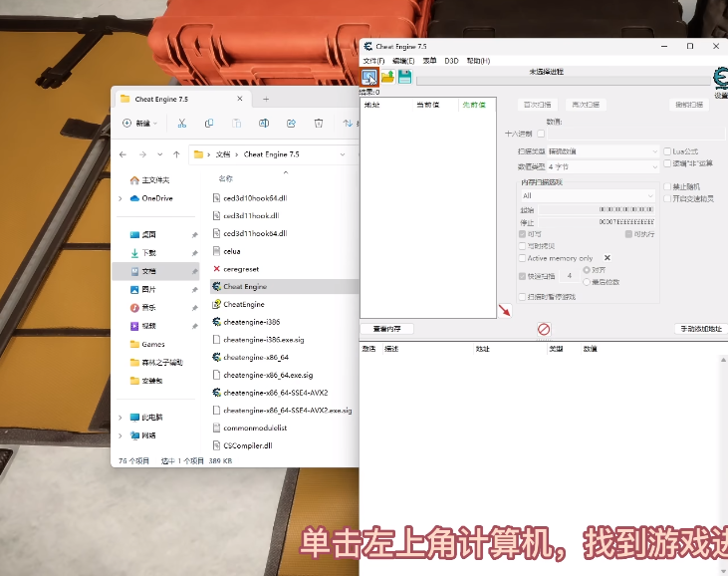This screenshot has height=576, width=728.
Task: Click the Share icon in Explorer toolbar
Action: (291, 124)
